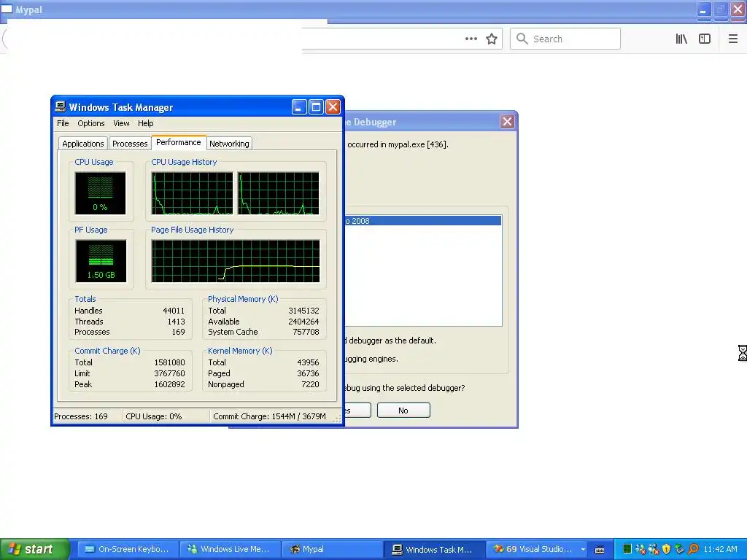Click the search magnifier icon in Mypal
747x560 pixels.
[522, 39]
